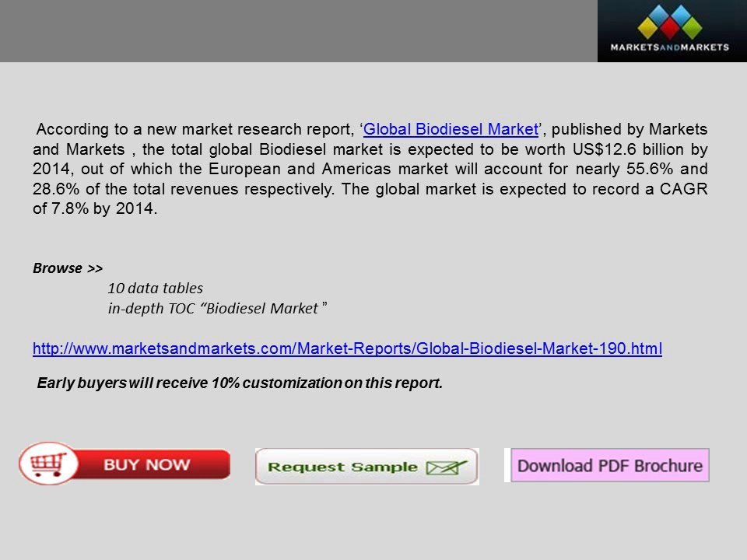
Task: Click the MarketsandMarkets logo
Action: [672, 31]
